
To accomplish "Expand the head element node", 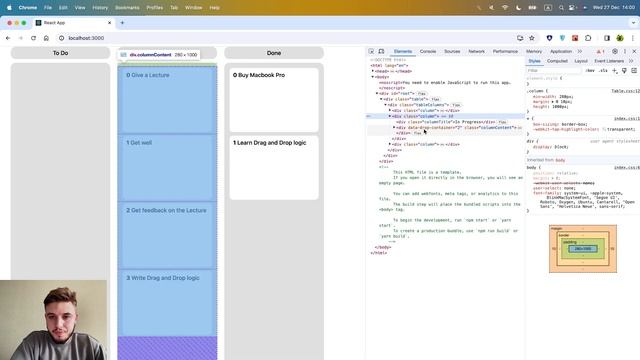I will point(373,71).
